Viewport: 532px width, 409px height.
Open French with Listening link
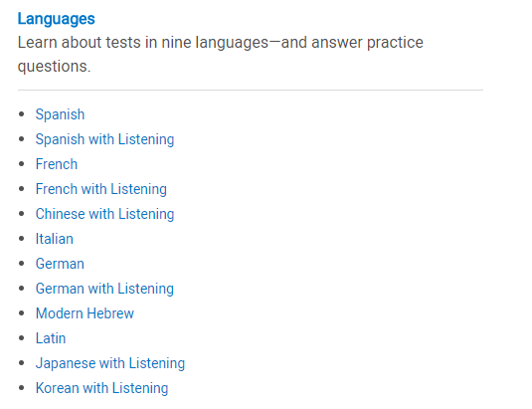101,189
